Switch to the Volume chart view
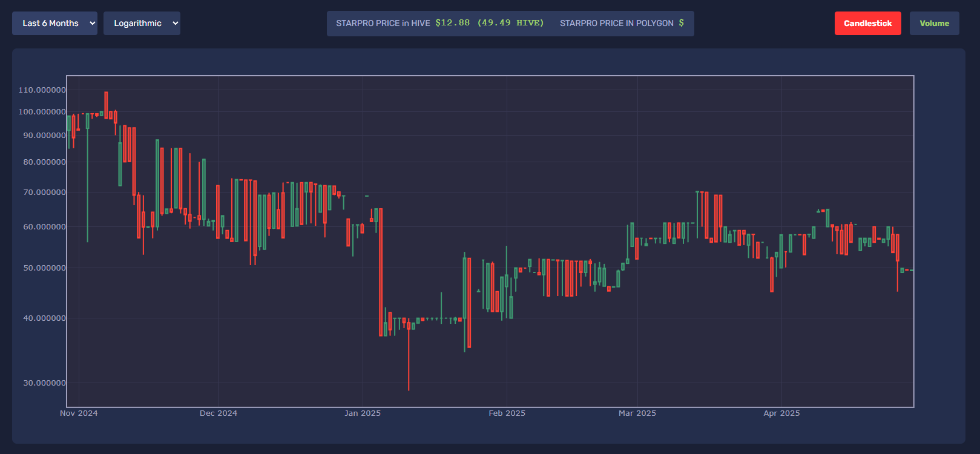 [934, 23]
